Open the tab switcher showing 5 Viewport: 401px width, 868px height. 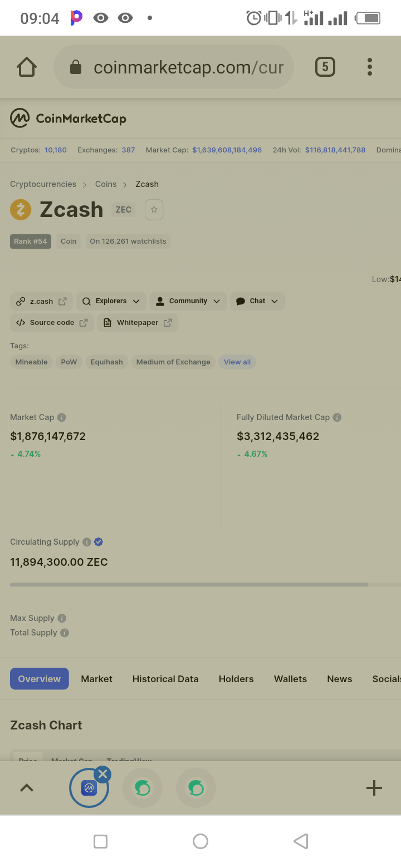click(x=325, y=67)
